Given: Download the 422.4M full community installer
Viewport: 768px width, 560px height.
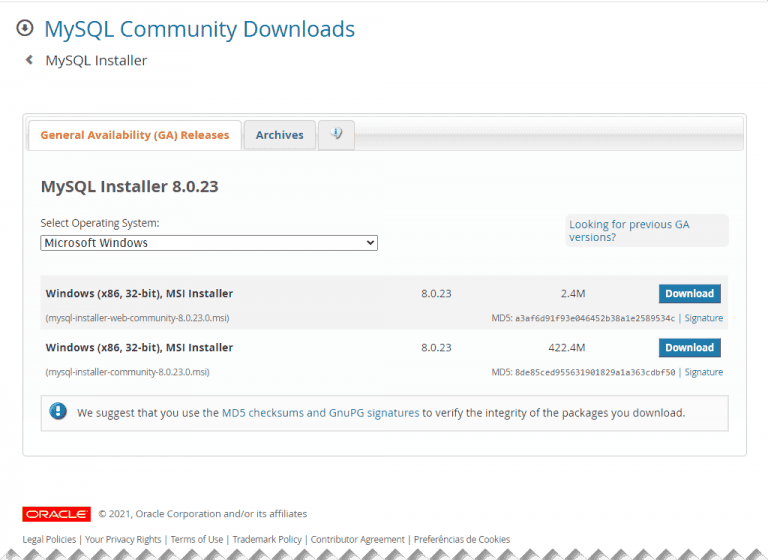Looking at the screenshot, I should (x=689, y=348).
